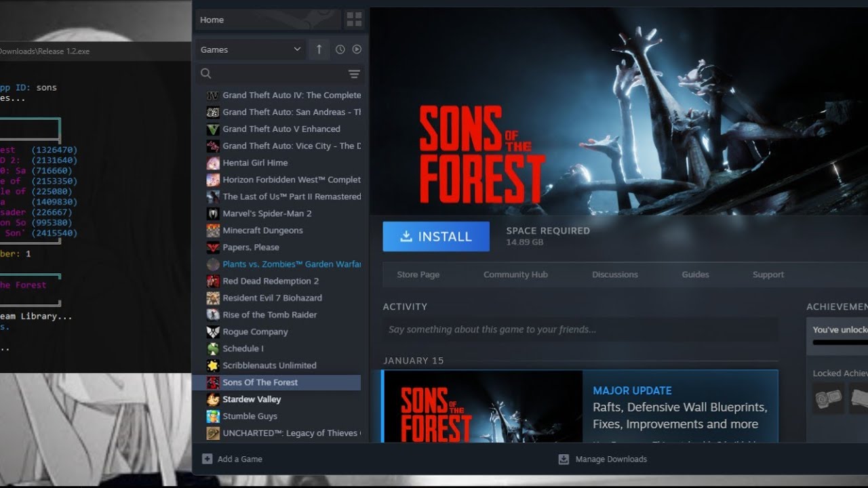Select Scribblenauts Unlimited entry
This screenshot has width=868, height=488.
(x=277, y=366)
